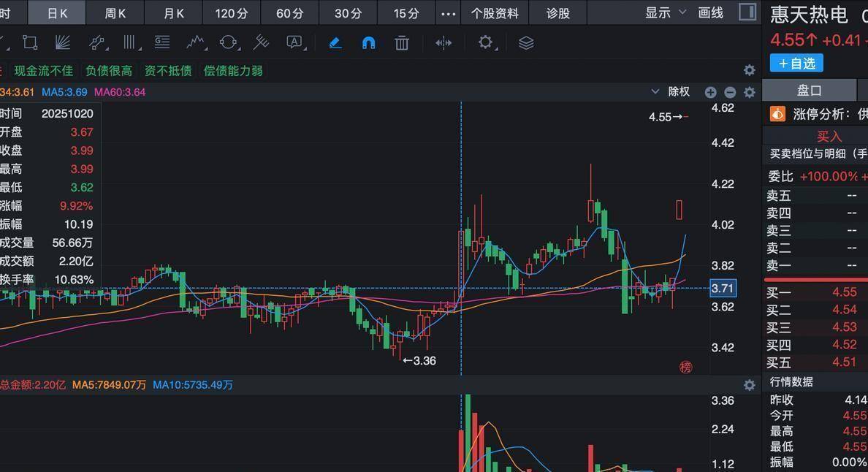The width and height of the screenshot is (868, 472).
Task: Open the more periods ellipsis menu
Action: pyautogui.click(x=448, y=13)
